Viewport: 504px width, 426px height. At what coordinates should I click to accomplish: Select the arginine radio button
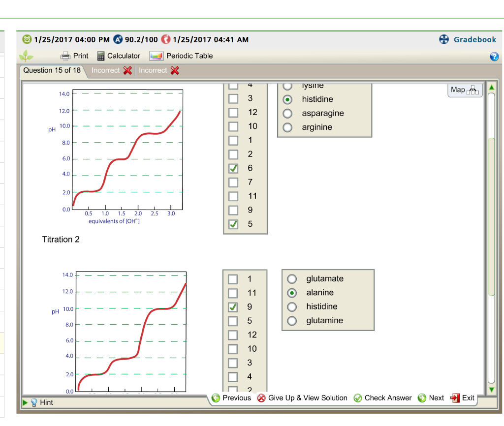287,127
